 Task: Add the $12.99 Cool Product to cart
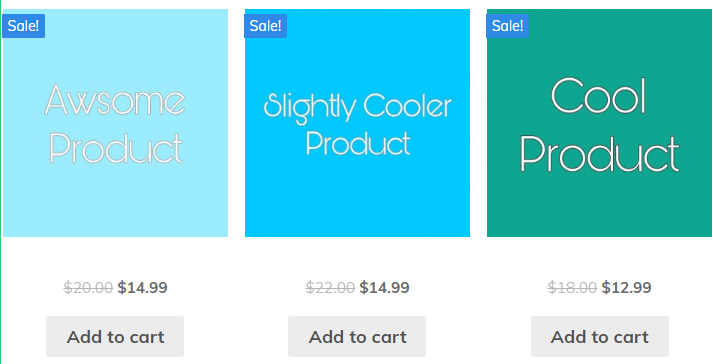pos(600,337)
